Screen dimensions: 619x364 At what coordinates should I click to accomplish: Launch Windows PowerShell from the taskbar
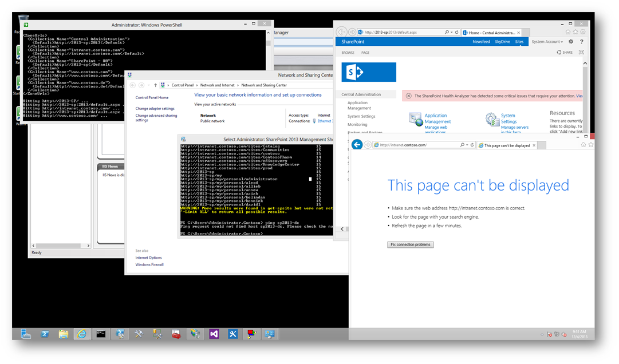pos(45,334)
